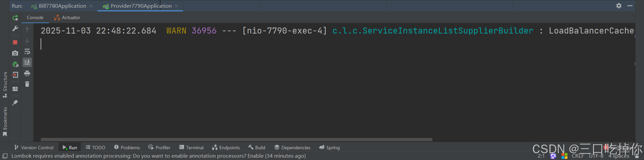Jump down the stack trace
Viewport: 644px width, 160px height.
tap(27, 41)
